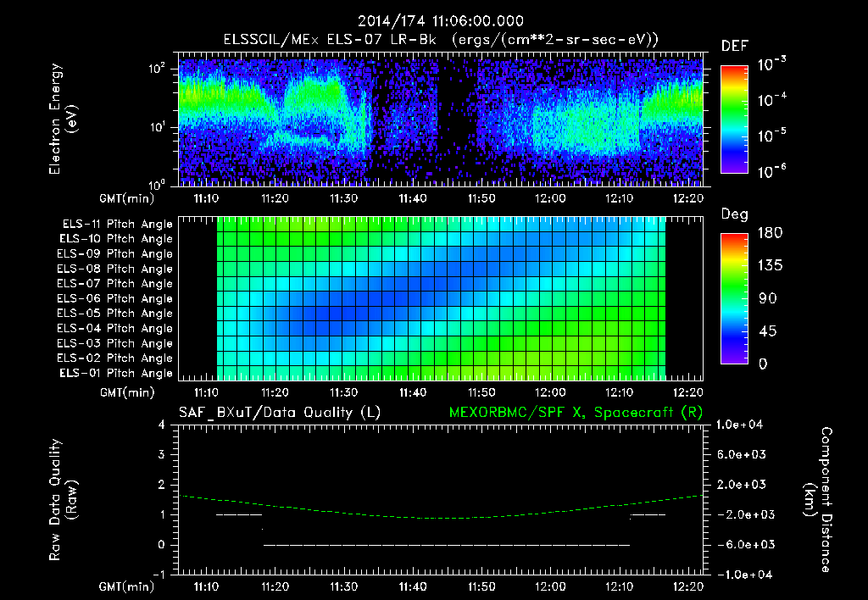Viewport: 868px width, 600px height.
Task: Click the ELS-08 Pitch Angle row label
Action: click(x=115, y=269)
